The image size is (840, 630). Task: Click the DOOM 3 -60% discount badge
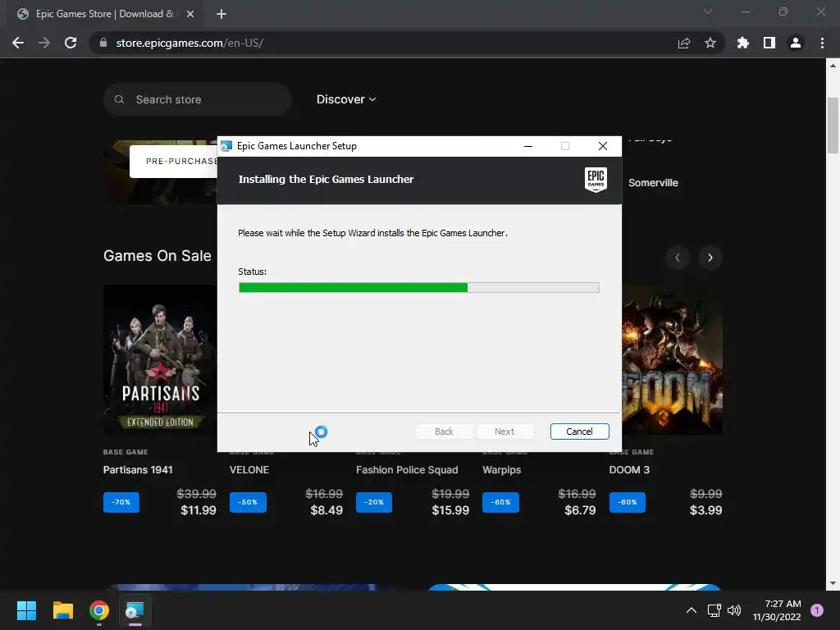point(627,502)
